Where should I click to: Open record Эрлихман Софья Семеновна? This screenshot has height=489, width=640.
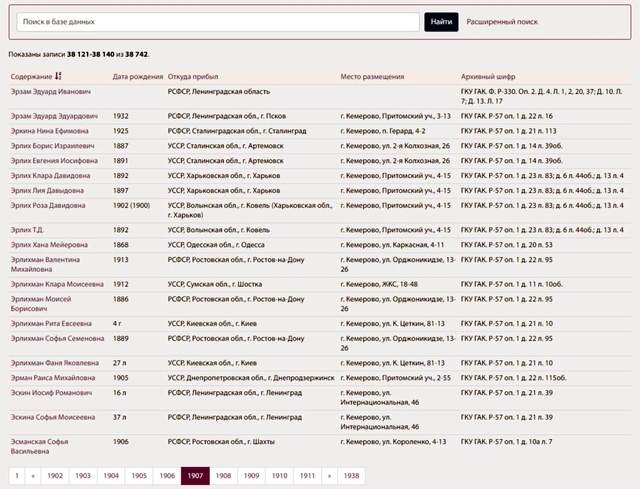(58, 338)
